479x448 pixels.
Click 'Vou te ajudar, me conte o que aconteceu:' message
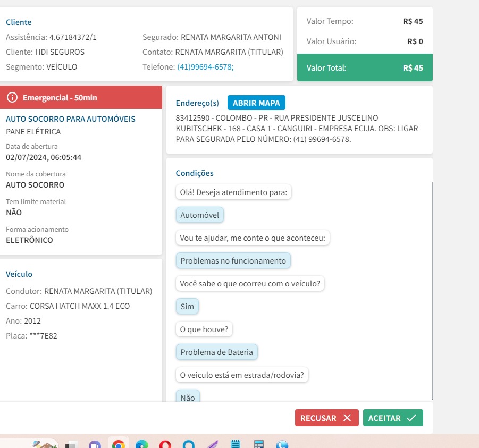253,238
